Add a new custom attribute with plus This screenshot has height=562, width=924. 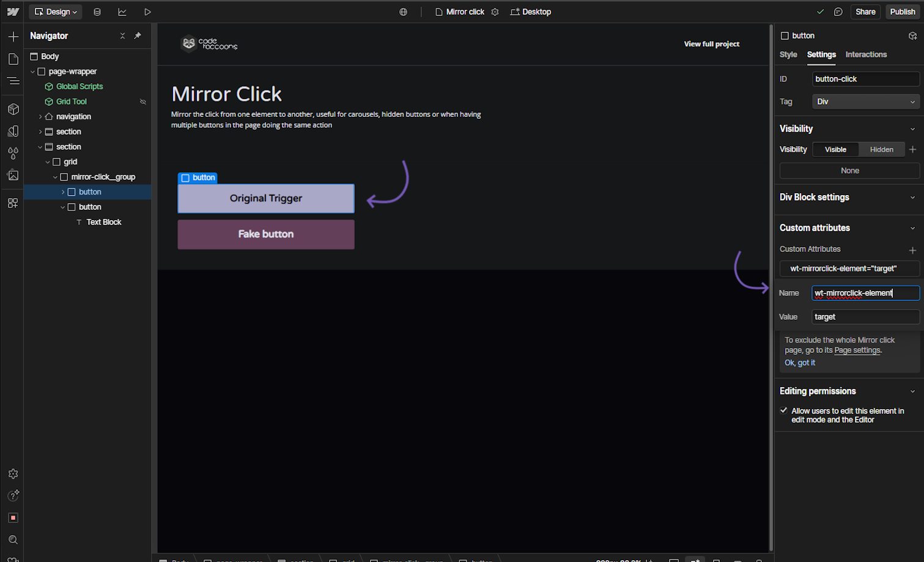point(912,250)
